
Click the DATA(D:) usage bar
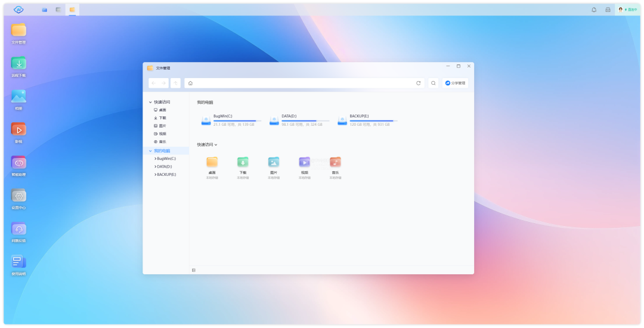coord(305,120)
